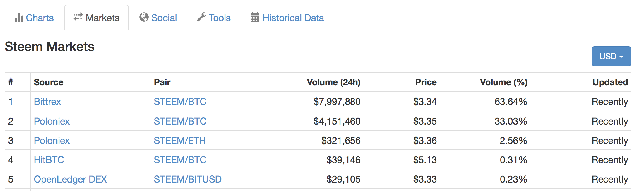This screenshot has width=644, height=191.
Task: Open Poloniex STEEM/BTC pair link
Action: (180, 121)
